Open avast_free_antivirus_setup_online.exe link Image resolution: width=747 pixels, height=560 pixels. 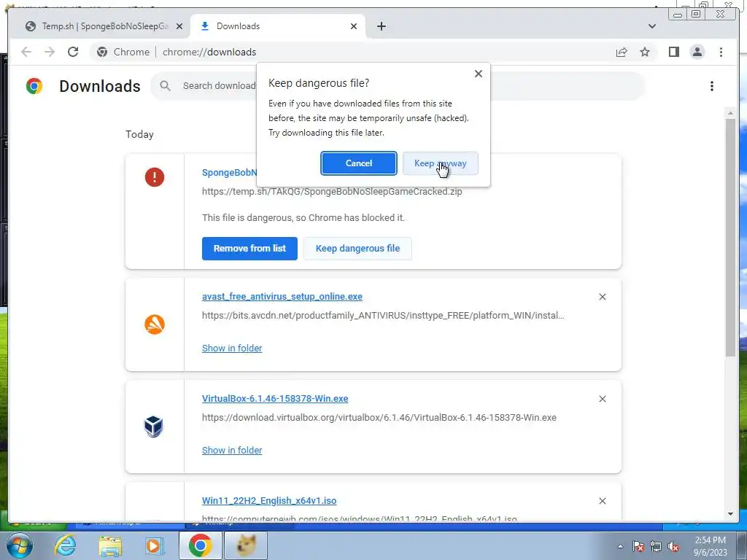(x=282, y=296)
